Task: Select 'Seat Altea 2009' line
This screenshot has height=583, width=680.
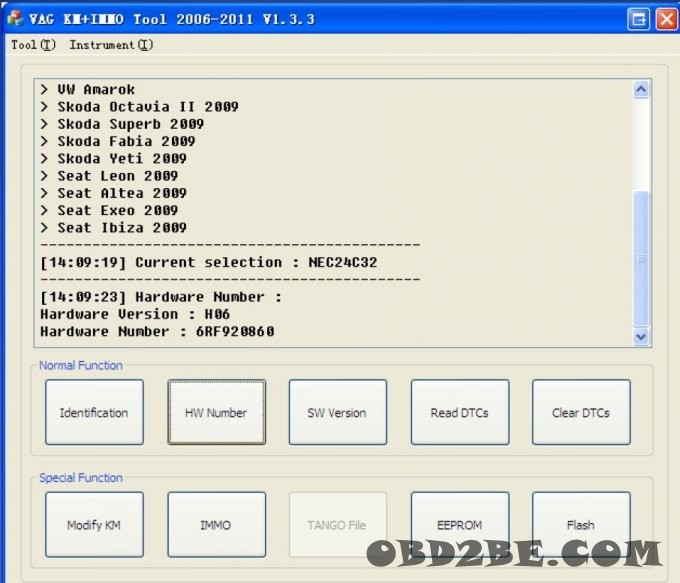Action: pos(114,193)
